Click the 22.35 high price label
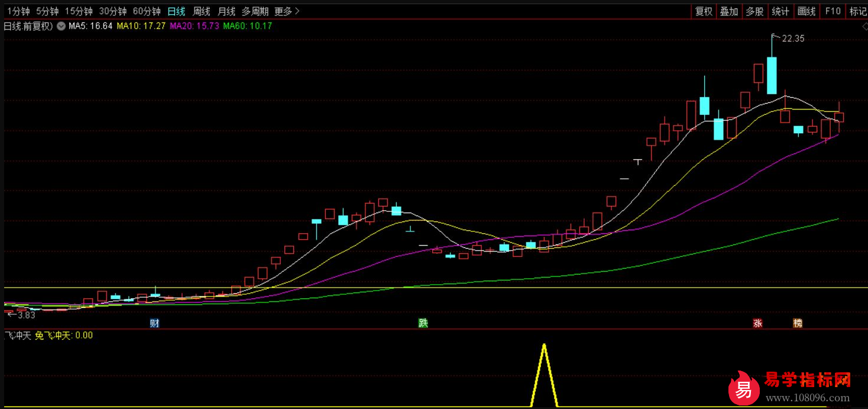Viewport: 868px width, 409px height. point(793,38)
